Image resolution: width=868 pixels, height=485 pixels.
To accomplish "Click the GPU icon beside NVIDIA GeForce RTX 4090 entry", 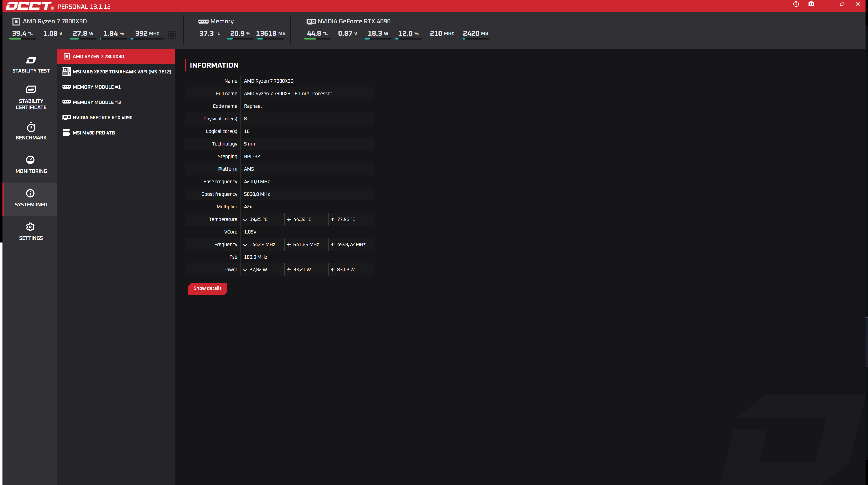I will click(66, 117).
